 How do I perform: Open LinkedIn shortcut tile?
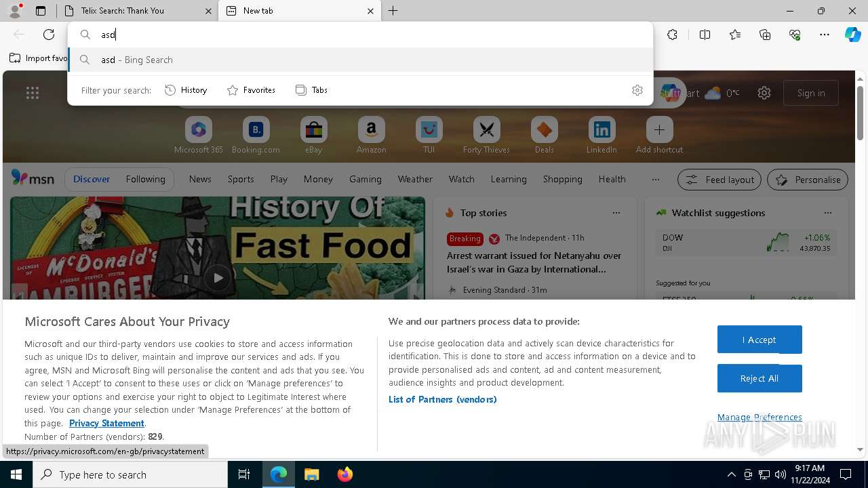[x=601, y=136]
